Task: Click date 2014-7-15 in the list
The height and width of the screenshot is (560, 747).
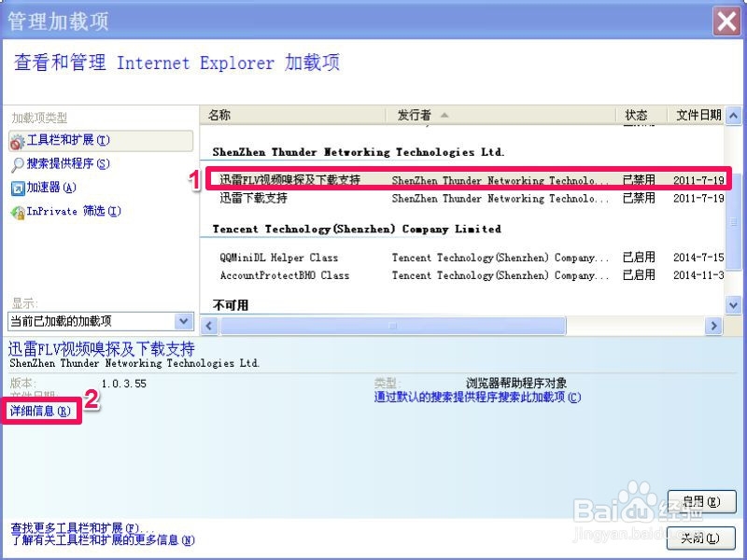Action: (698, 258)
